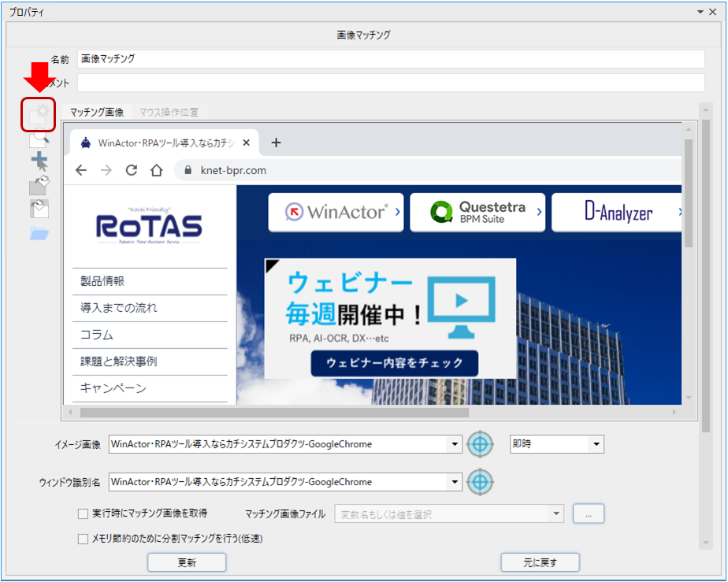Click the 元に戻す button
Image resolution: width=728 pixels, height=582 pixels.
(x=540, y=562)
